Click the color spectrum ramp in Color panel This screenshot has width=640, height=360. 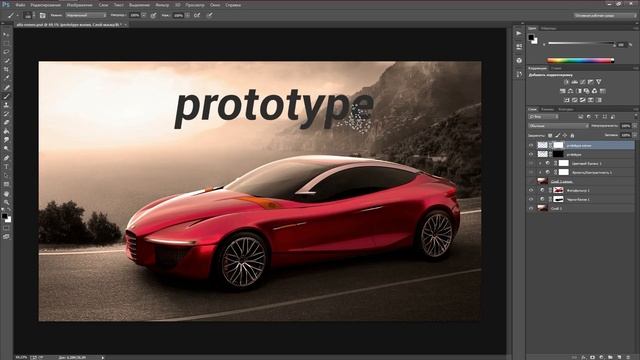tap(580, 60)
